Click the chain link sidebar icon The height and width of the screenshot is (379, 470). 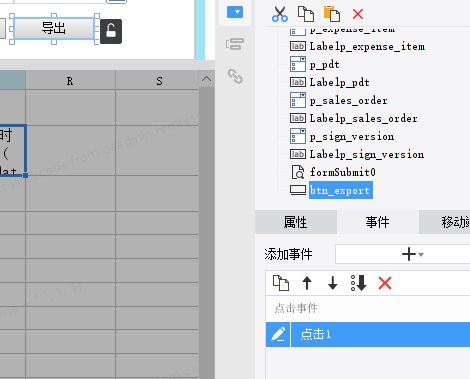235,76
